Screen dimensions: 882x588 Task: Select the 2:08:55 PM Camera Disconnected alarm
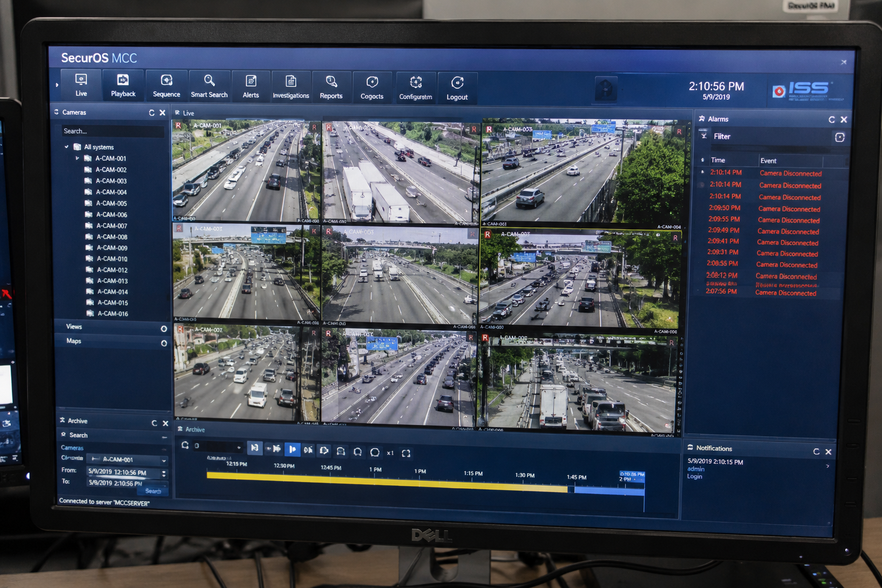[763, 264]
